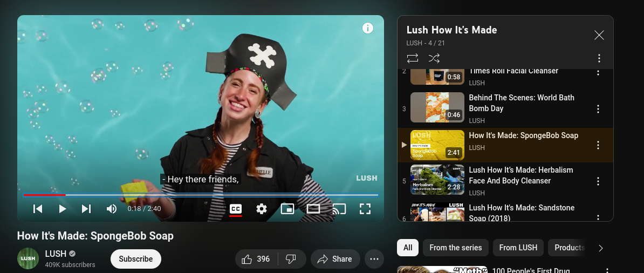644x273 pixels.
Task: Open playlist options three-dot menu
Action: (599, 58)
